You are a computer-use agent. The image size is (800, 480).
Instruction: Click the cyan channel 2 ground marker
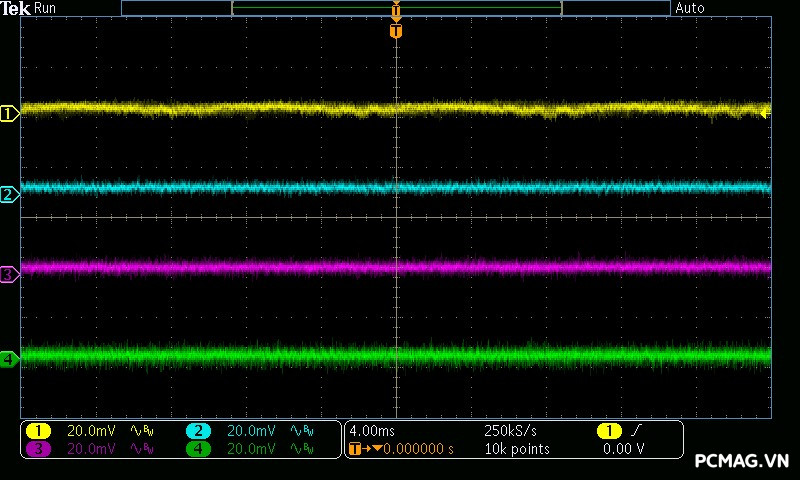coord(9,194)
